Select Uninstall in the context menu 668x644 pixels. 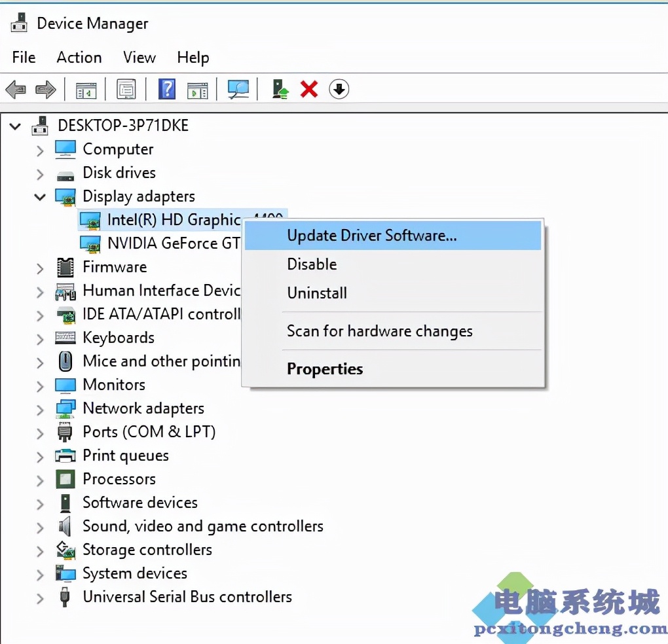coord(317,293)
